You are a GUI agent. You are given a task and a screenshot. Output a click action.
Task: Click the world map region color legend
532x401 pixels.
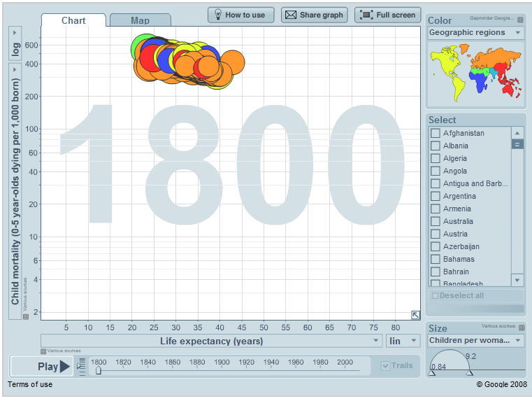(x=475, y=72)
